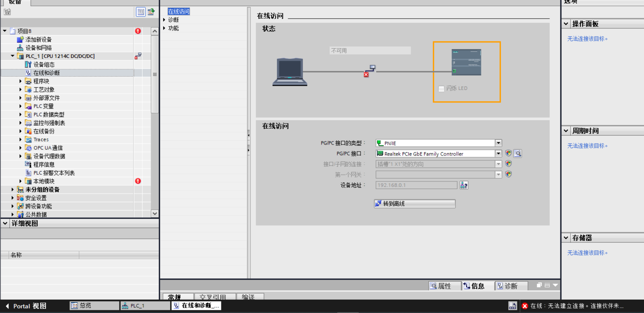
Task: Click the device address help icon
Action: 464,185
